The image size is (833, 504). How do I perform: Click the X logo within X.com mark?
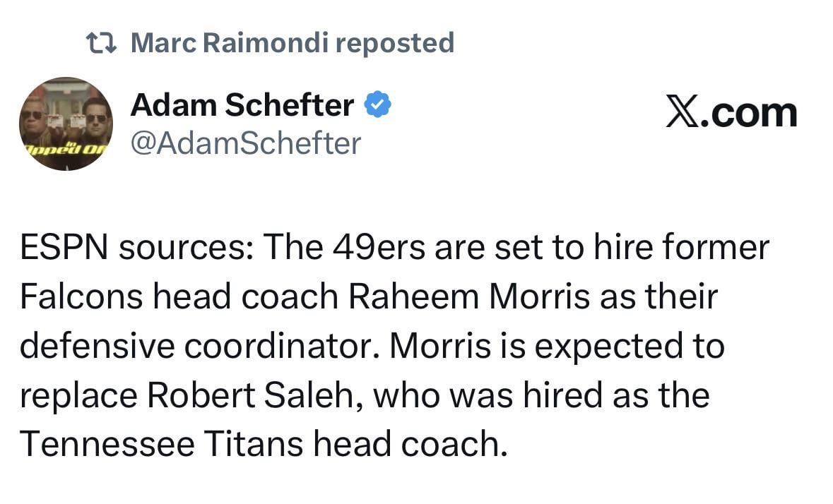point(682,112)
